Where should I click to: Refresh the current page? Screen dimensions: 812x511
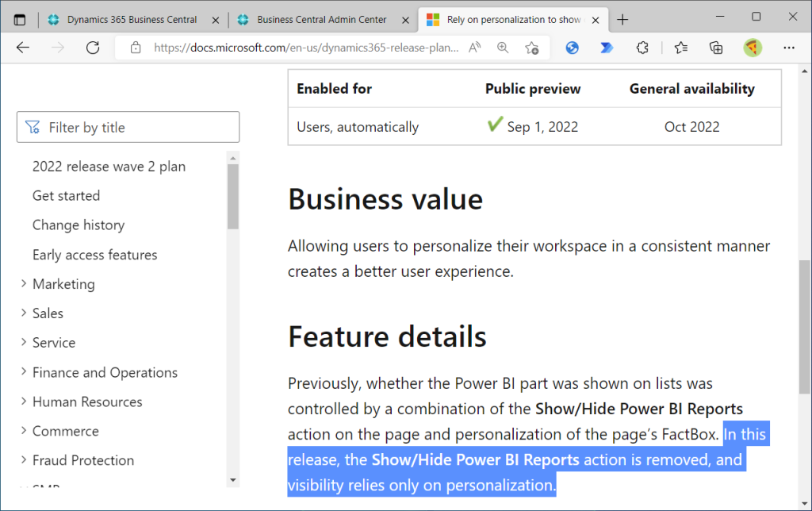(93, 48)
